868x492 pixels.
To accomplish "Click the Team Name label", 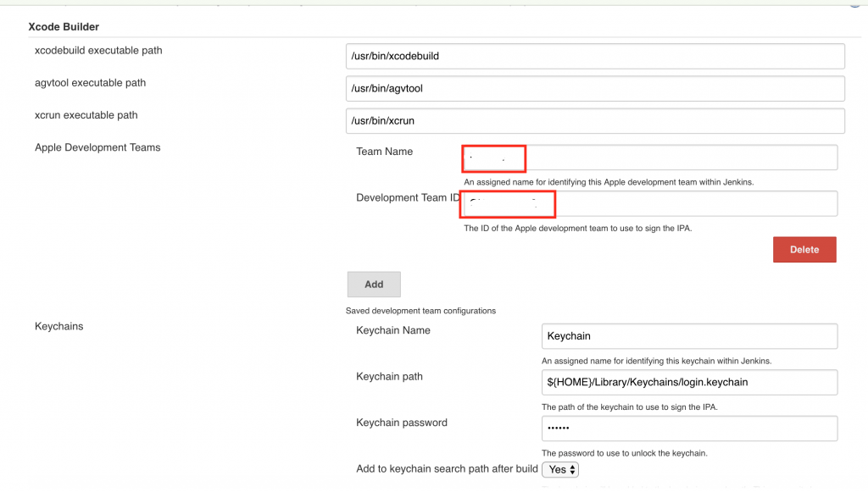I will [x=384, y=152].
